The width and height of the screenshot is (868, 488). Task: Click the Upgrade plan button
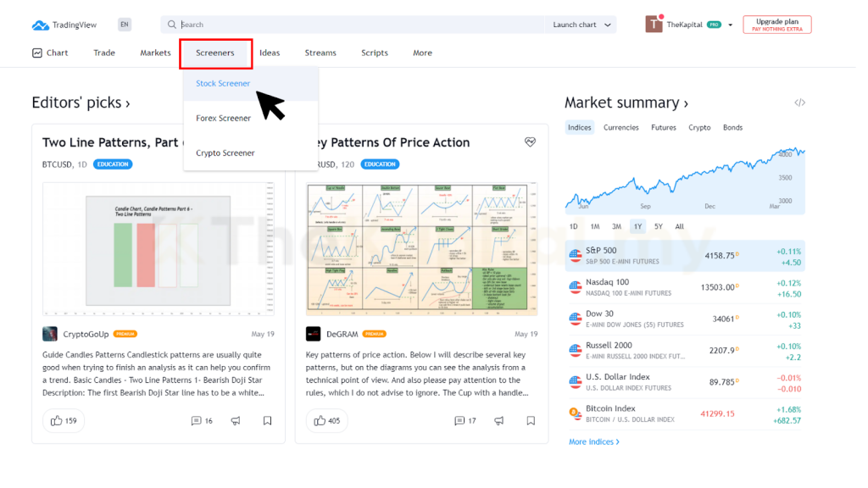pos(776,25)
